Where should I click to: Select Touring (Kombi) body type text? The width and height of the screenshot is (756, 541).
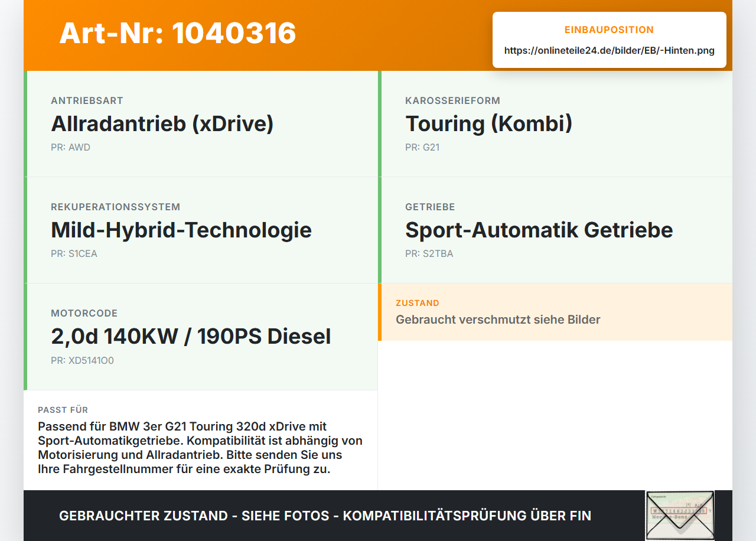pos(488,123)
